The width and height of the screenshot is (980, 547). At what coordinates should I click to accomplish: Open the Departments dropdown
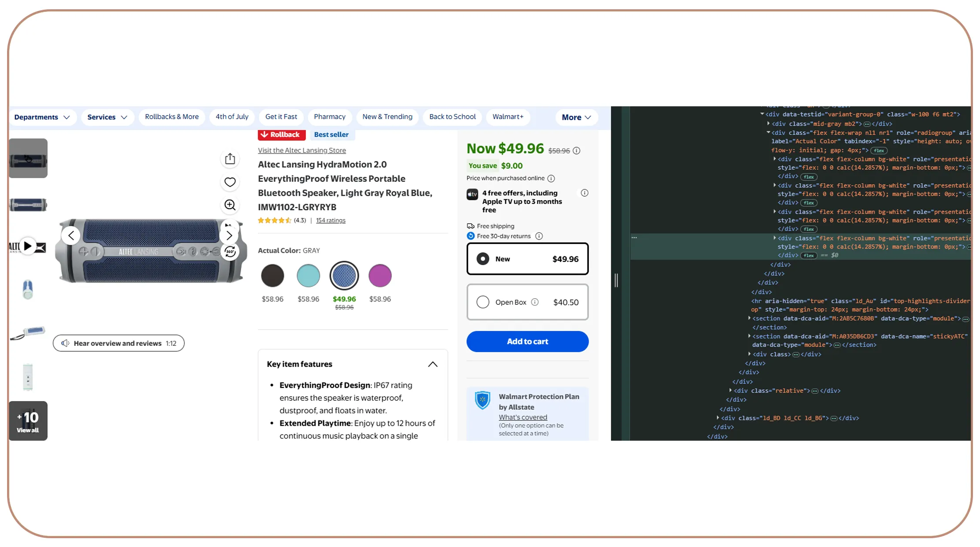[42, 117]
